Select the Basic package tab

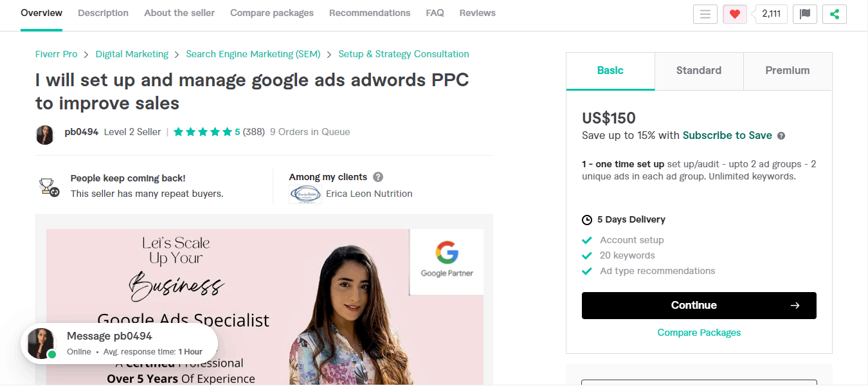pyautogui.click(x=610, y=71)
